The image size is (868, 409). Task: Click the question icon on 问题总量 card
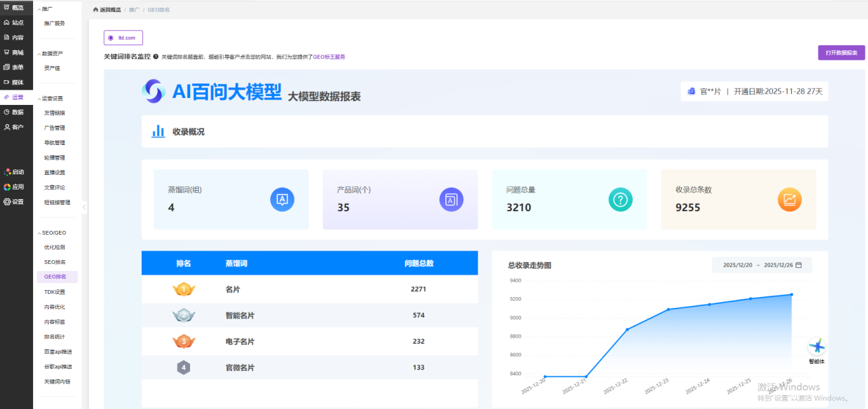coord(620,199)
